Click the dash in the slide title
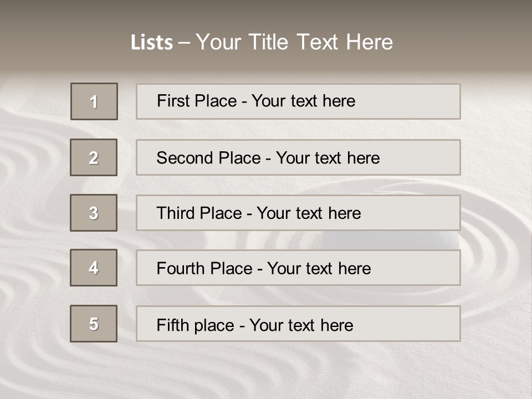 click(x=184, y=42)
